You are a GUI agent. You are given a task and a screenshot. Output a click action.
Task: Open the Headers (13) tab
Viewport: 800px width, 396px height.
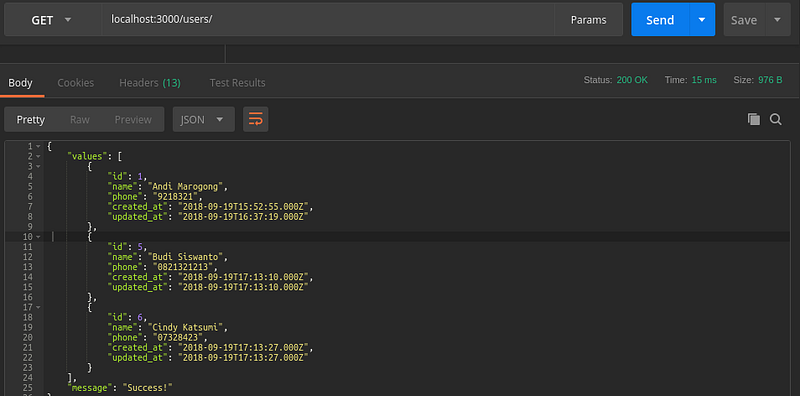click(x=150, y=83)
